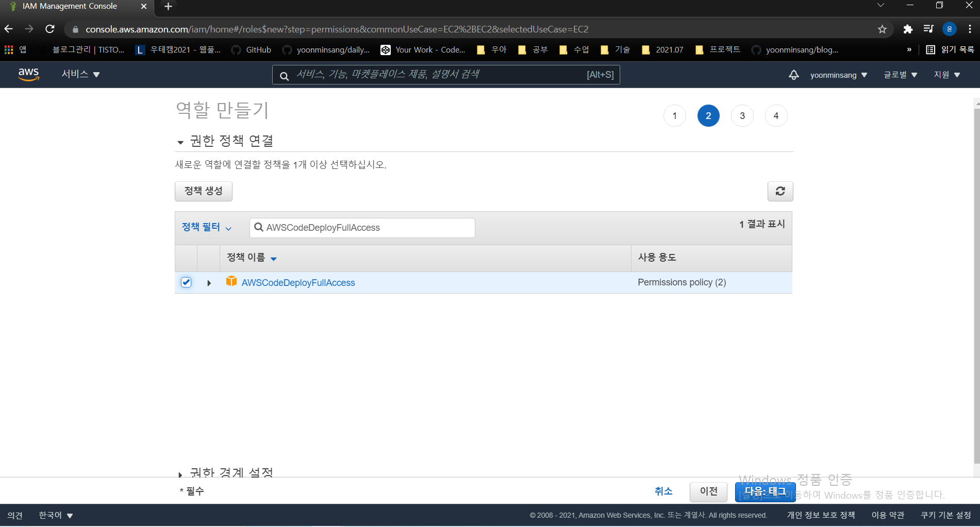
Task: Jump to wizard step 4
Action: coord(776,116)
